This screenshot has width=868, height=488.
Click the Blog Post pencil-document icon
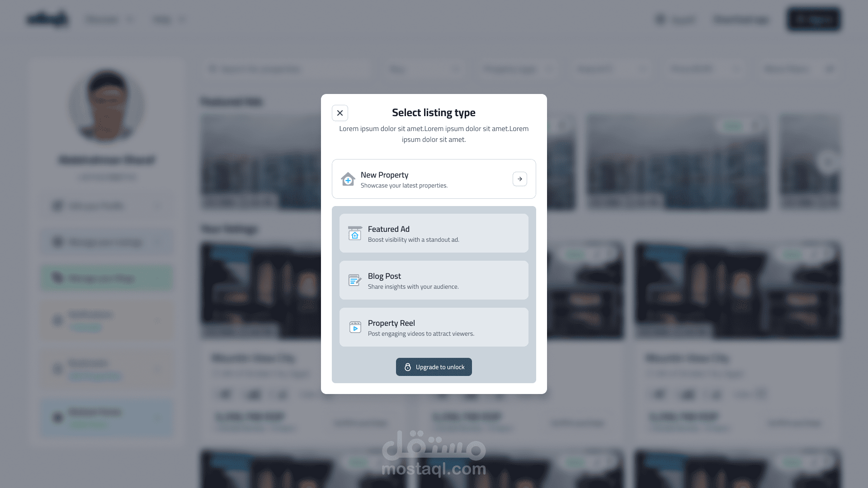tap(355, 280)
